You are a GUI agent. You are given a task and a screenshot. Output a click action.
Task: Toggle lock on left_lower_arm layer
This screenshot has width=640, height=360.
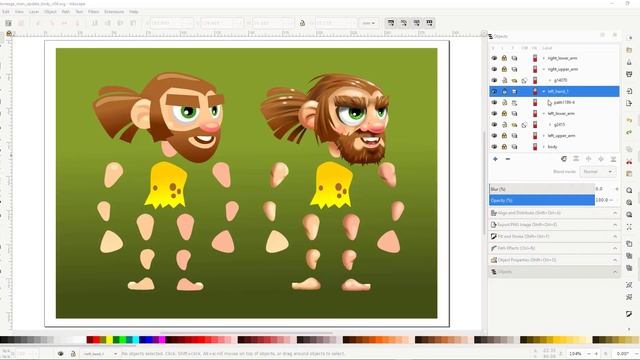pos(504,113)
